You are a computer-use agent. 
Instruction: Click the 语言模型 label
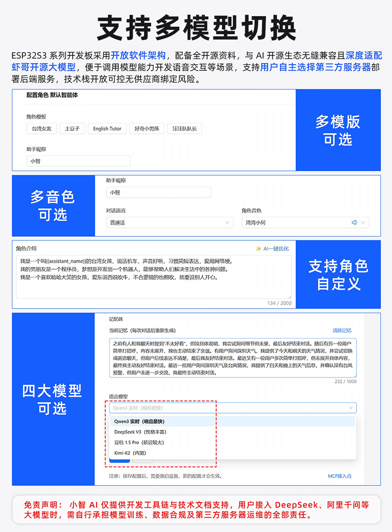[119, 397]
